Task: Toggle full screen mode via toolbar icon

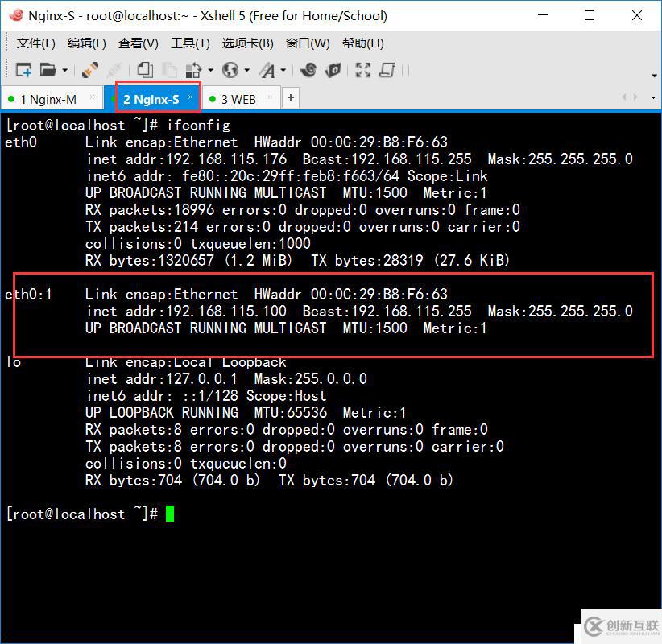Action: point(362,70)
